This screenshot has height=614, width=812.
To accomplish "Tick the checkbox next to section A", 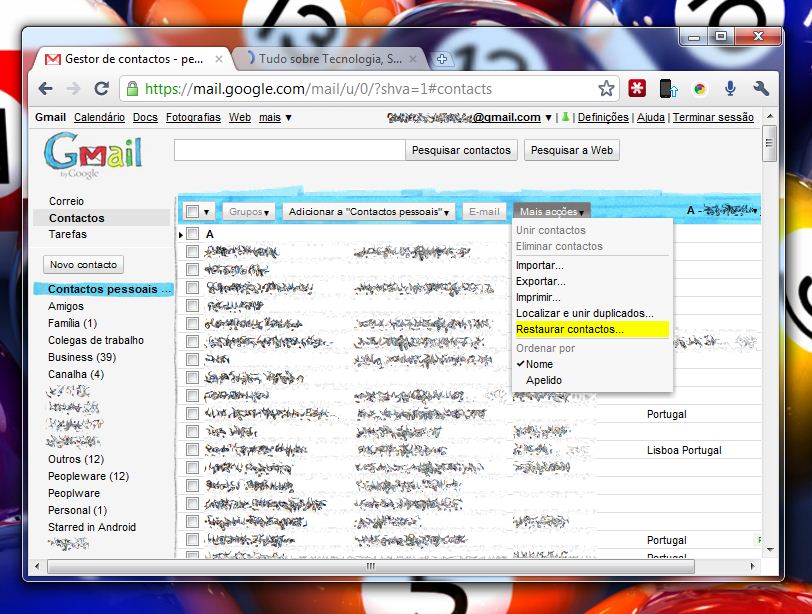I will 192,234.
